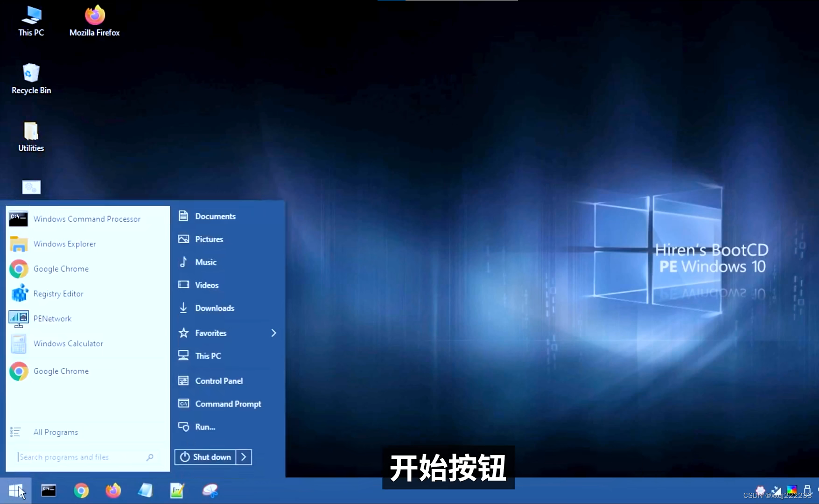Image resolution: width=819 pixels, height=504 pixels.
Task: Click All Programs in the Start menu
Action: pyautogui.click(x=55, y=432)
